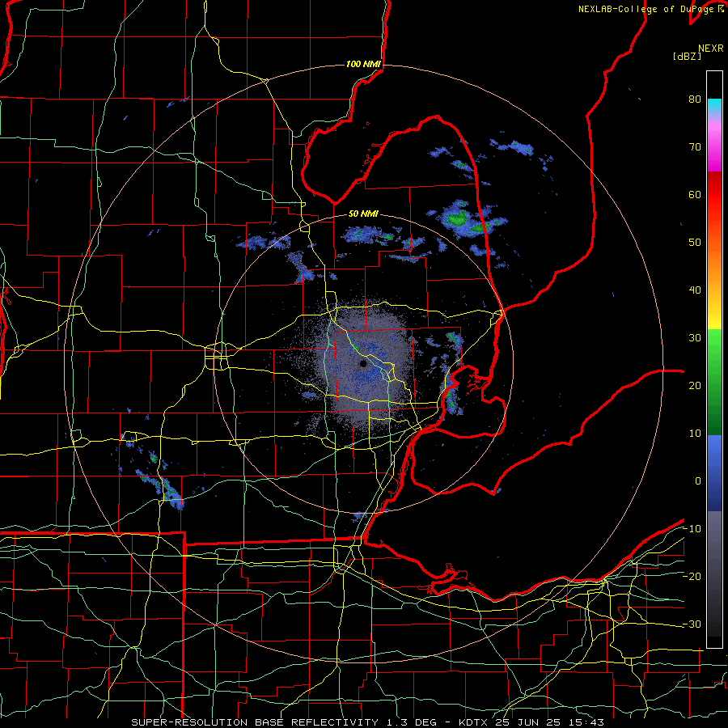This screenshot has height=728, width=728.
Task: Click the 'KDTX' station identifier in the caption
Action: point(473,722)
